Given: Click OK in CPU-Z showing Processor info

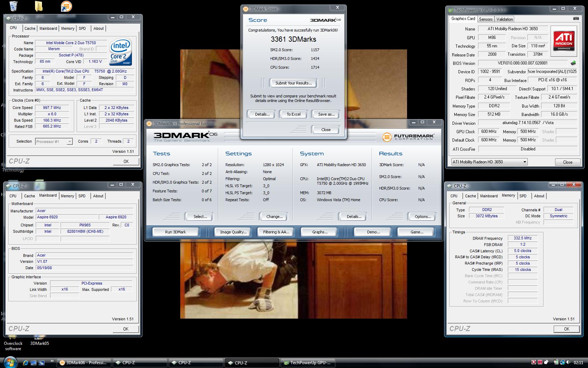Looking at the screenshot, I should (x=126, y=162).
